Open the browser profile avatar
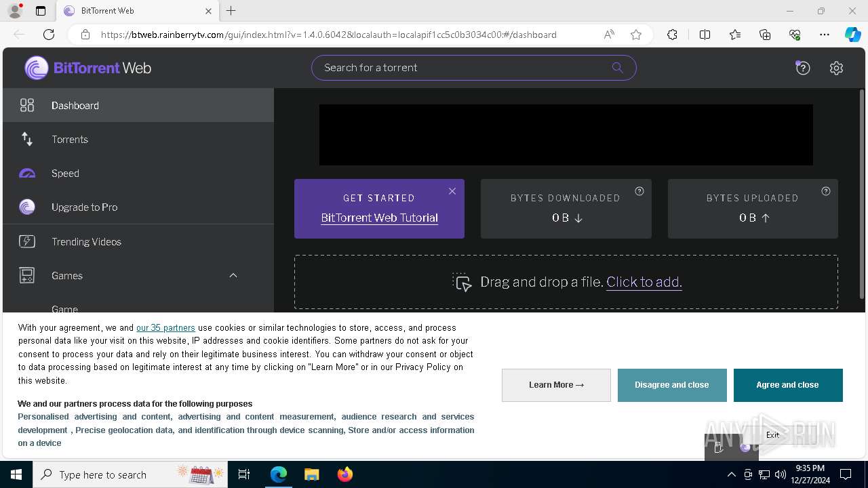 [x=14, y=11]
